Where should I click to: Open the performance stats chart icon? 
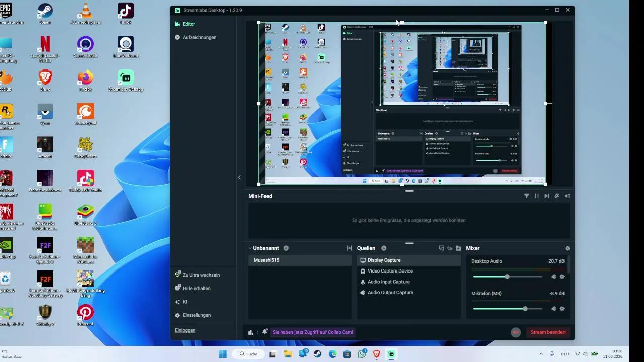click(251, 332)
